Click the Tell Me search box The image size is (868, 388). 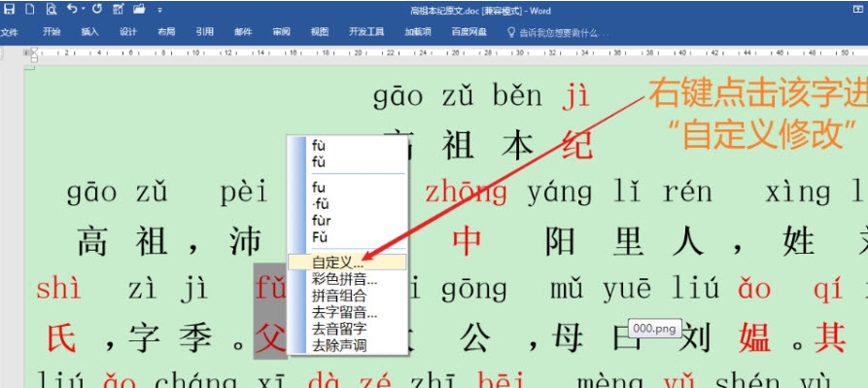click(559, 33)
